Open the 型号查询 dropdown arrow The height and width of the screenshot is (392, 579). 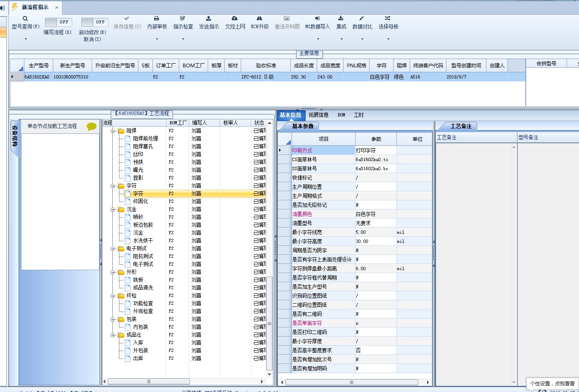(26, 39)
